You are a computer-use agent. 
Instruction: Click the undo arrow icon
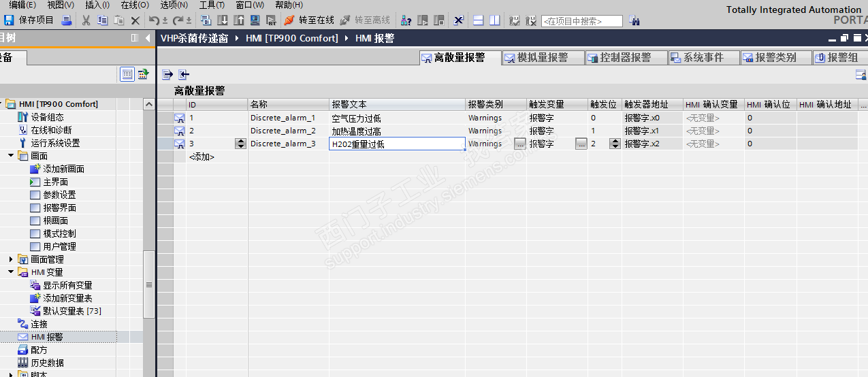[x=155, y=20]
